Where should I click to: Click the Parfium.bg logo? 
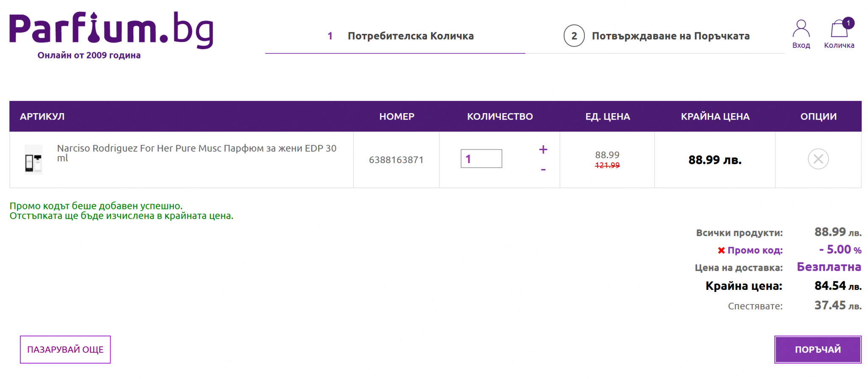tap(111, 31)
